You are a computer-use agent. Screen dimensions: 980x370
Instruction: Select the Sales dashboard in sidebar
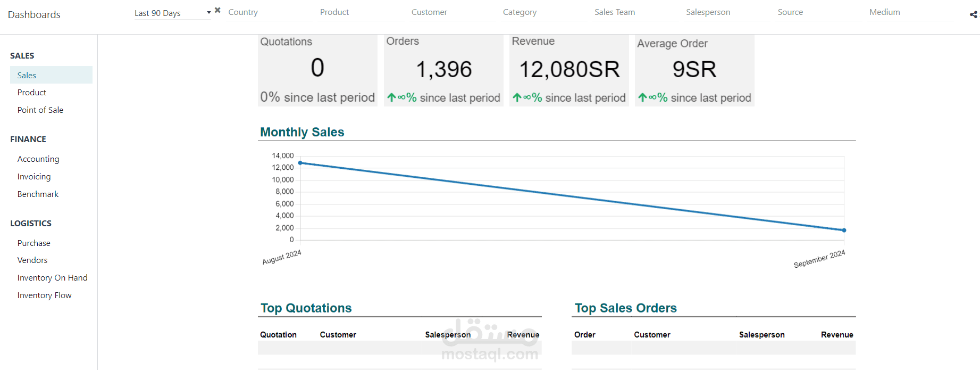coord(51,75)
